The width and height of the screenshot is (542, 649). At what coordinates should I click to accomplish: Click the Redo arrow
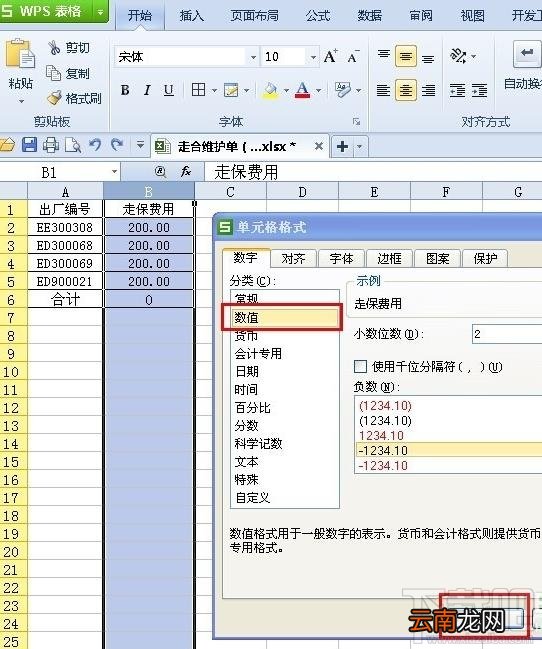(117, 144)
